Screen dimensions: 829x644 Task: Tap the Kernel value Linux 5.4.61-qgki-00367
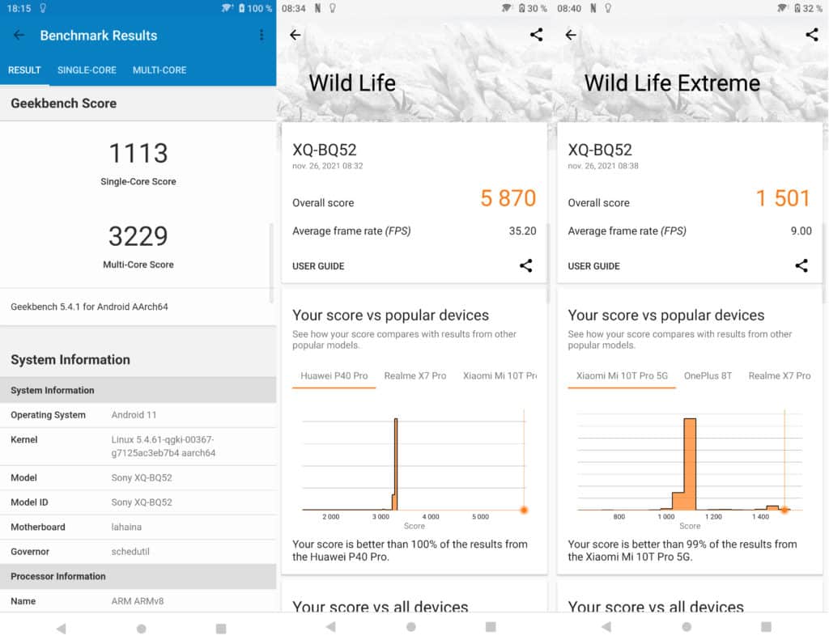pos(164,446)
